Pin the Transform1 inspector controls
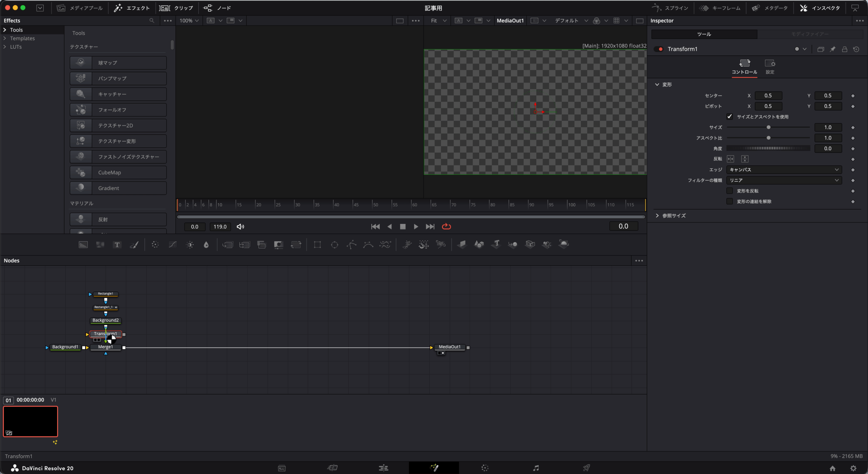 click(833, 49)
